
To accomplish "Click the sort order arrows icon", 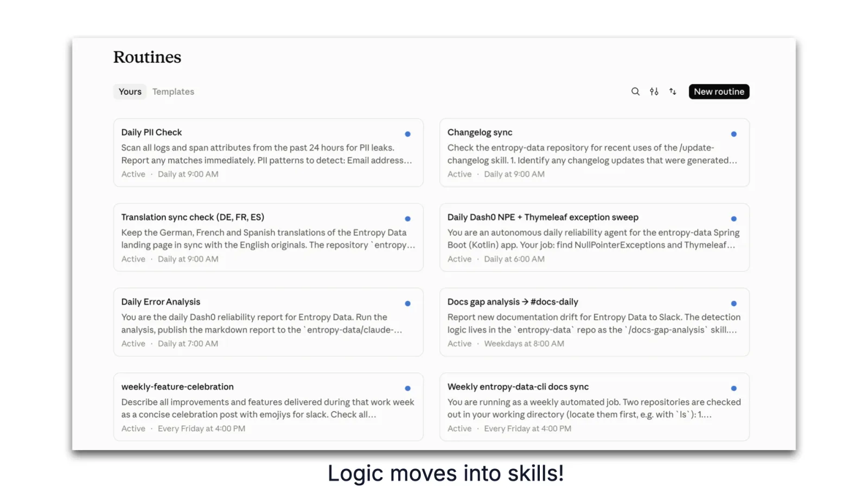I will click(x=673, y=92).
